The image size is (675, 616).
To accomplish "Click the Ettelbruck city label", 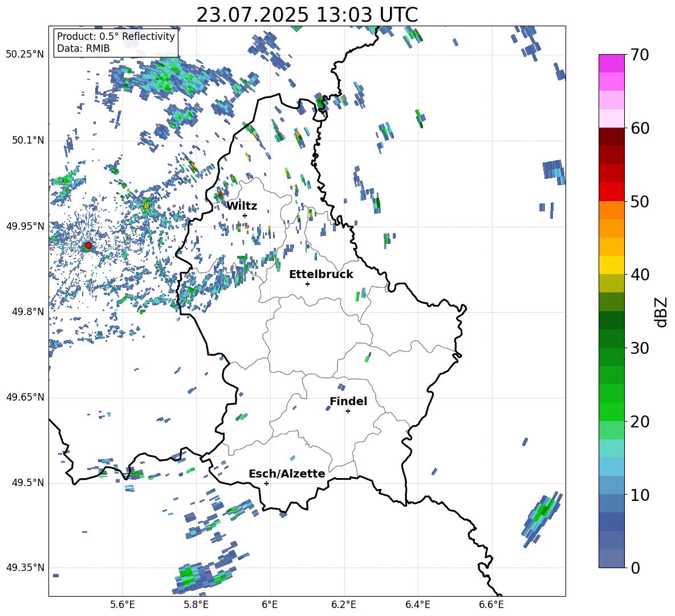I will tap(321, 275).
